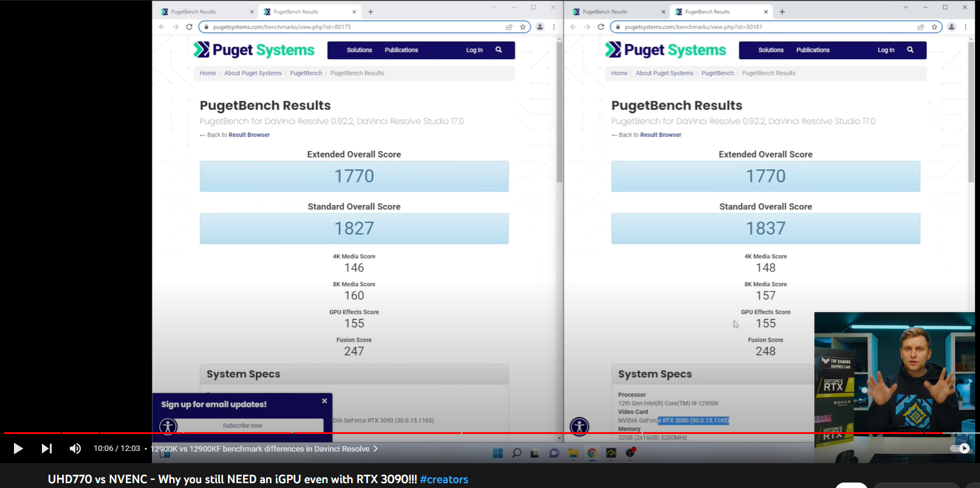Open chat icon in taskbar
The image size is (980, 488).
point(553,453)
